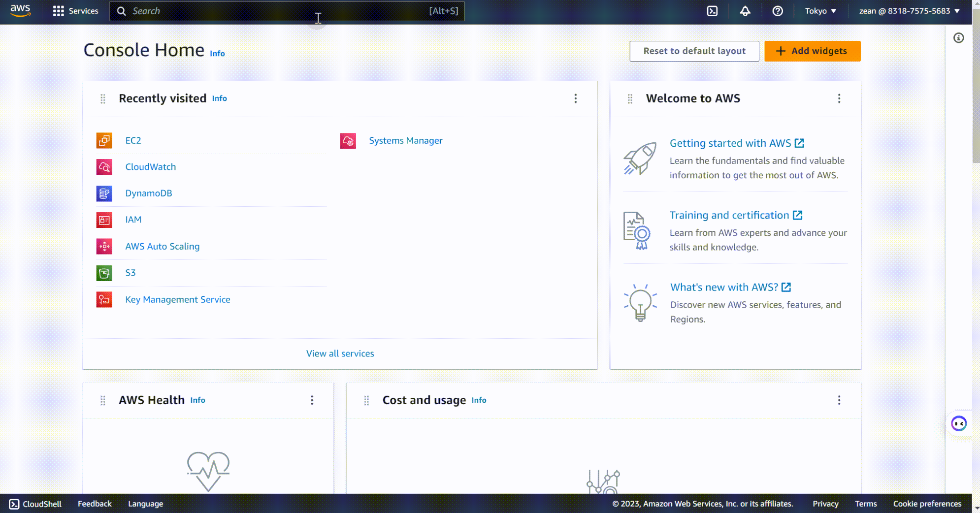Open Cost and usage widget options menu
This screenshot has width=980, height=513.
click(839, 400)
